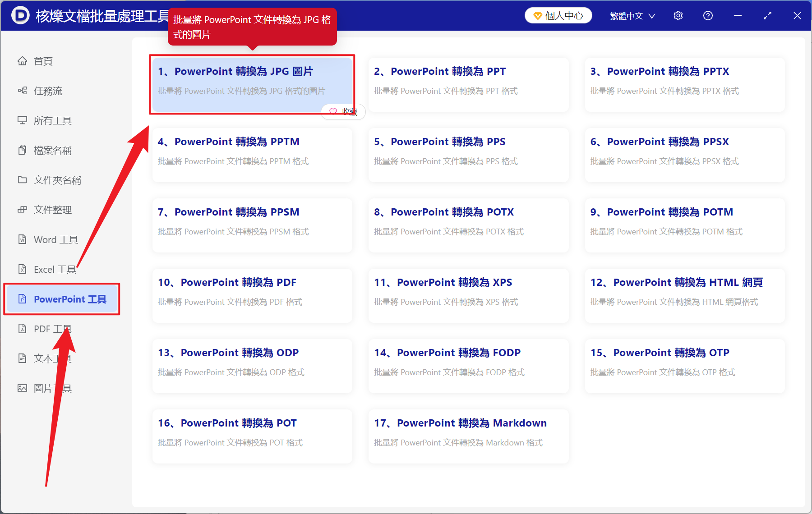Open PowerPoint 轉換為 Markdown card

click(x=468, y=436)
